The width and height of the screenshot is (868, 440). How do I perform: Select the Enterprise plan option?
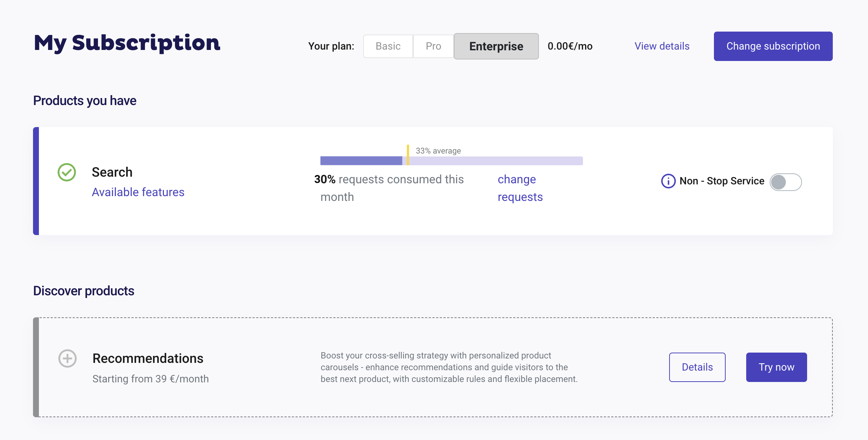(496, 46)
